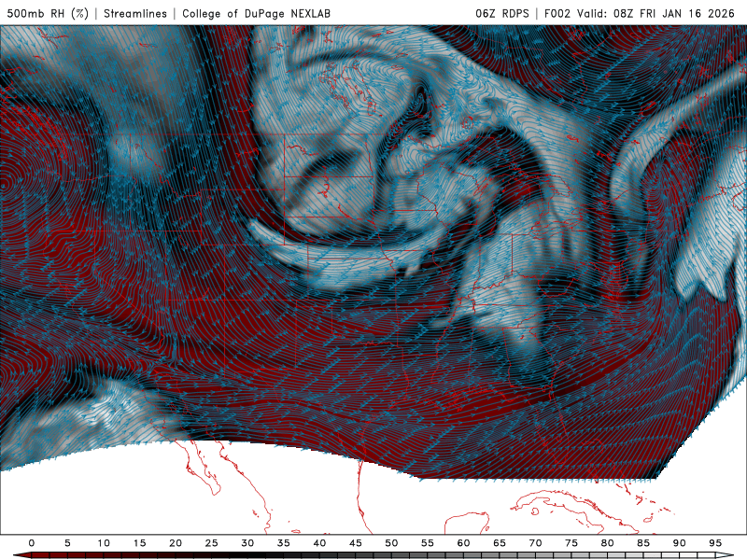
Task: Click the colorbar label "40"
Action: (x=319, y=543)
